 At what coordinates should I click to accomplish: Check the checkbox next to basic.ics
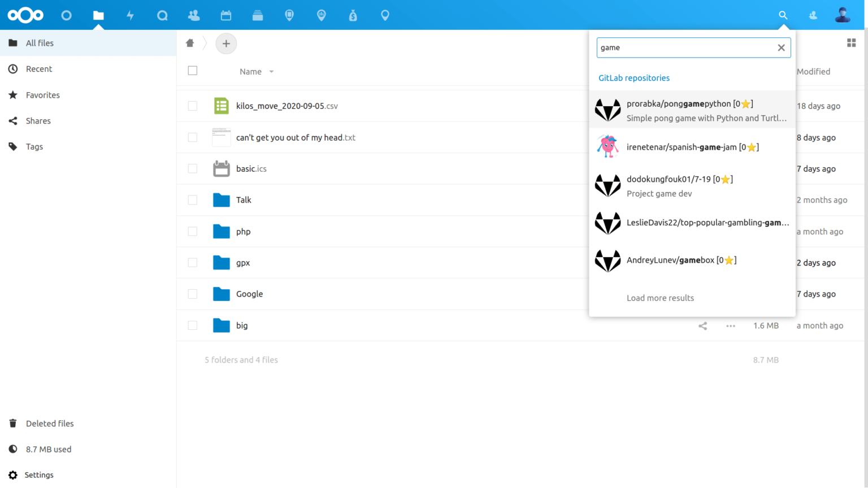(192, 168)
